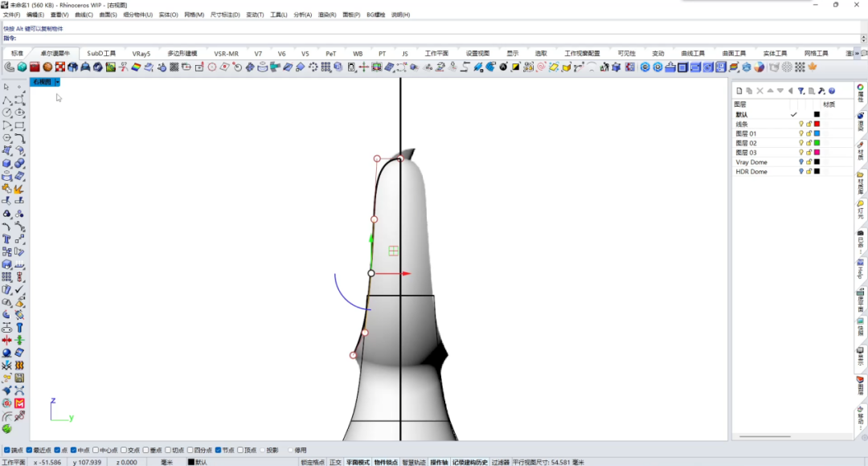Switch to the SubD工具 toolbar tab
This screenshot has width=868, height=466.
101,53
